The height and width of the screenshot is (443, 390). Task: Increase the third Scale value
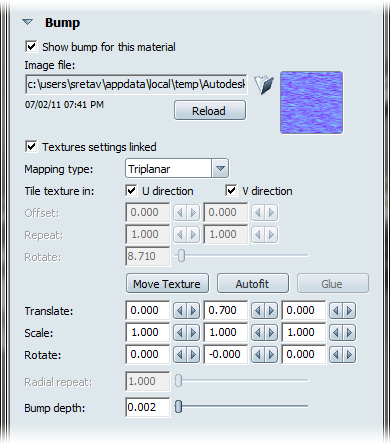pyautogui.click(x=349, y=333)
